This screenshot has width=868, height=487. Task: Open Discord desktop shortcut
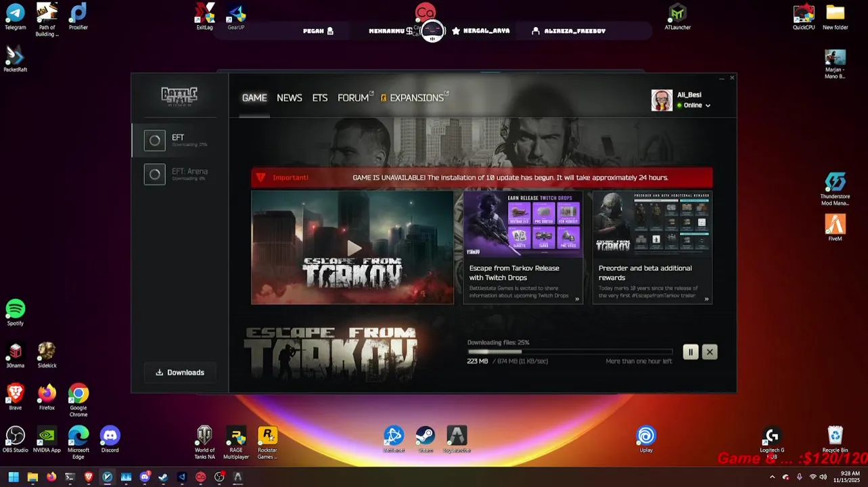click(x=110, y=439)
